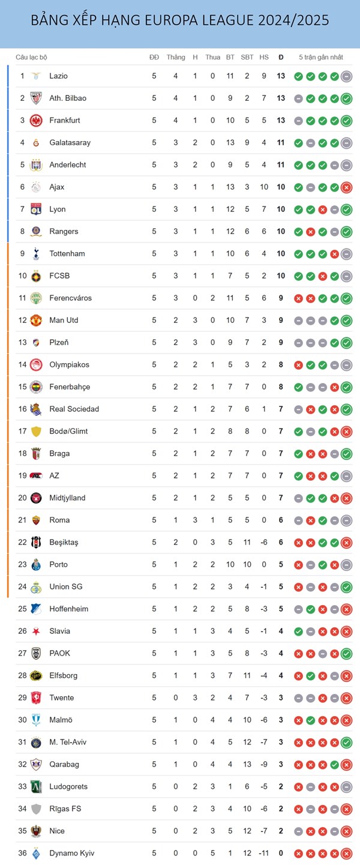Click the Tottenham club crest

[36, 254]
